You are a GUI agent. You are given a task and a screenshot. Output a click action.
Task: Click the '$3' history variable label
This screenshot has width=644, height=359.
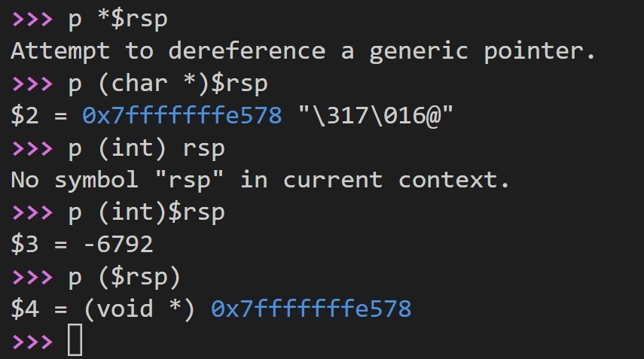tap(25, 244)
